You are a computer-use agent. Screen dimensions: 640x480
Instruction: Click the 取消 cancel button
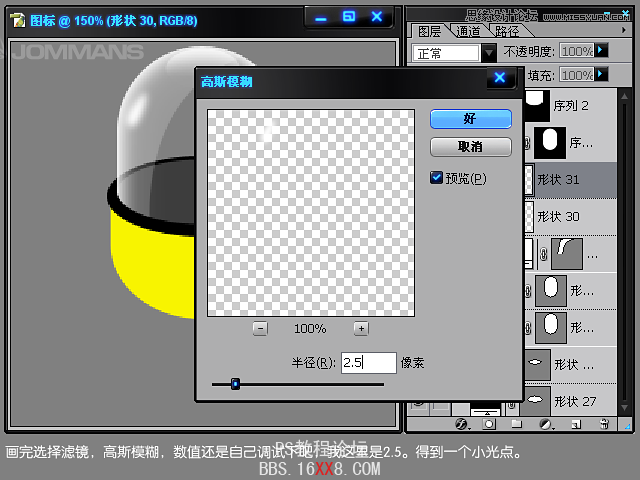(x=470, y=146)
